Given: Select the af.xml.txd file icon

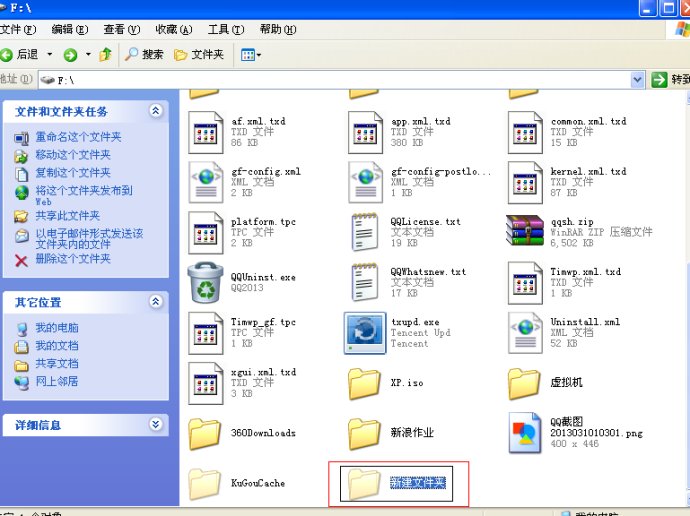Looking at the screenshot, I should pyautogui.click(x=206, y=132).
